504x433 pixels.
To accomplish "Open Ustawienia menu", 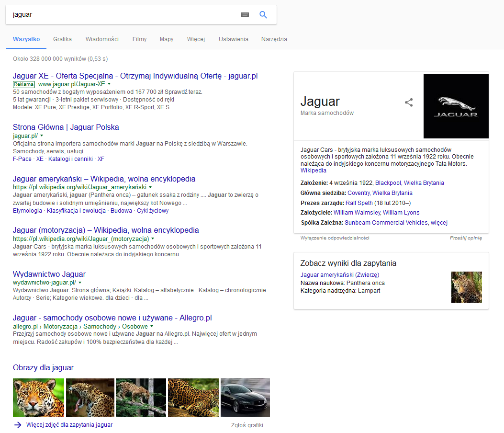I will tap(234, 39).
